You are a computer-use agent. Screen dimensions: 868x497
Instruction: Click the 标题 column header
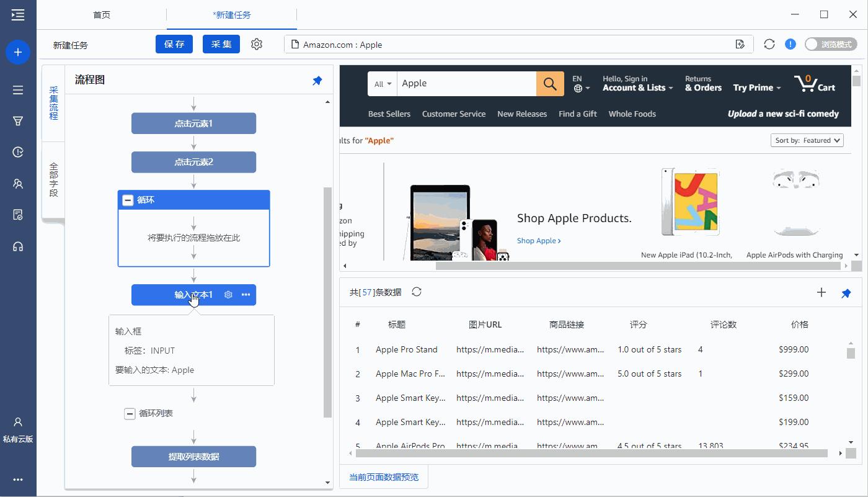click(x=397, y=325)
